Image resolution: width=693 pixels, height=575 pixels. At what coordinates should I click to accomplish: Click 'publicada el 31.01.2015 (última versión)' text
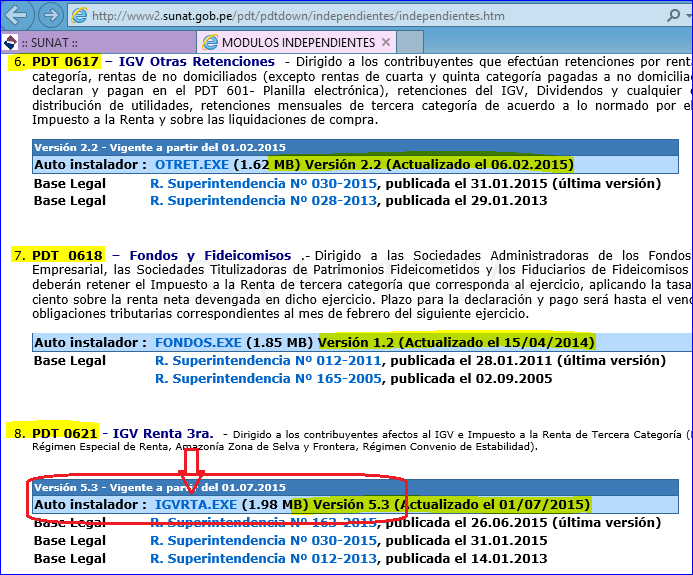(523, 183)
